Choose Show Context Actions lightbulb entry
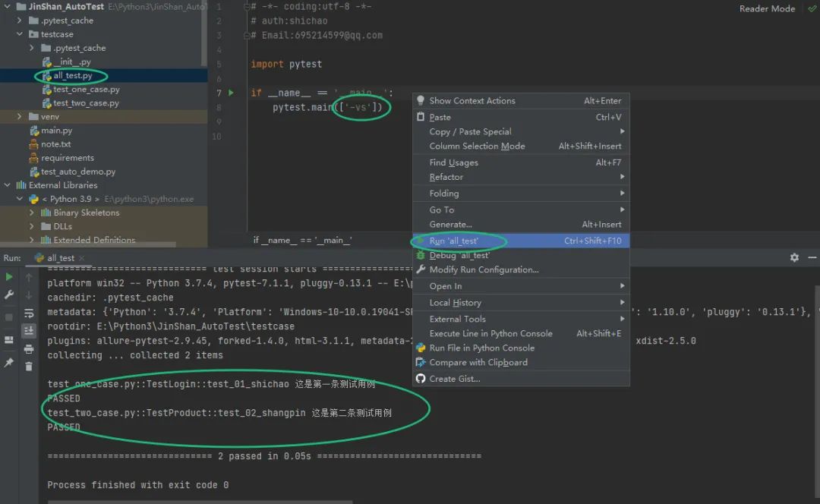Screen dimensions: 820x504 point(521,101)
